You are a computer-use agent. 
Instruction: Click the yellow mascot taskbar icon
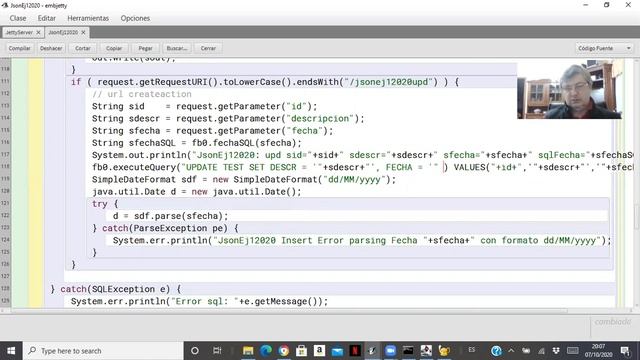tap(444, 351)
